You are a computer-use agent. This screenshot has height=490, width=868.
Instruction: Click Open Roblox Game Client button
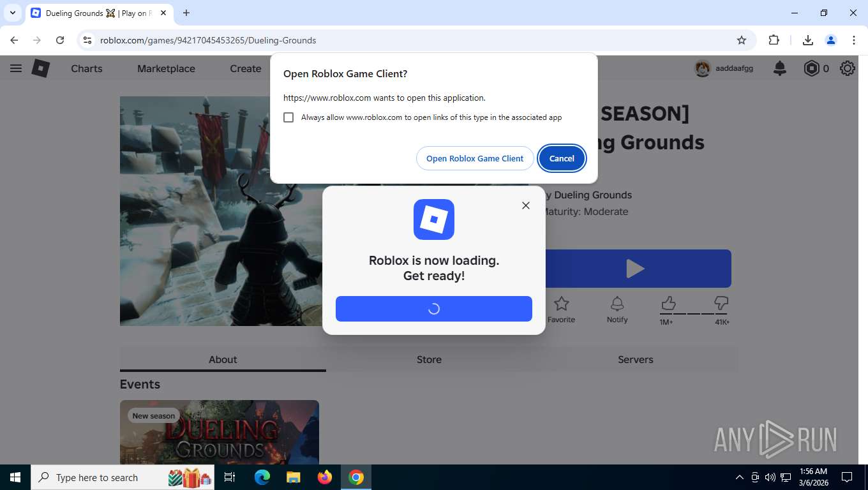tap(475, 158)
